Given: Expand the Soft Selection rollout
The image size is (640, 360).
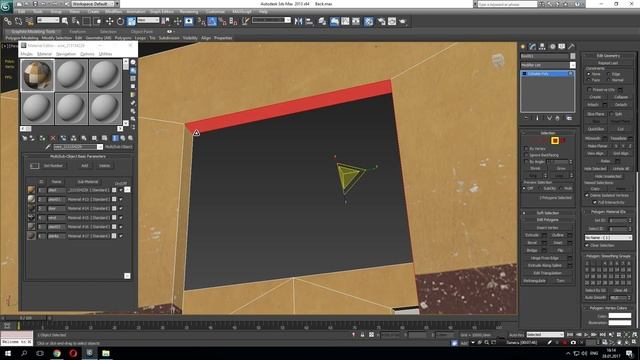Looking at the screenshot, I should [x=548, y=213].
